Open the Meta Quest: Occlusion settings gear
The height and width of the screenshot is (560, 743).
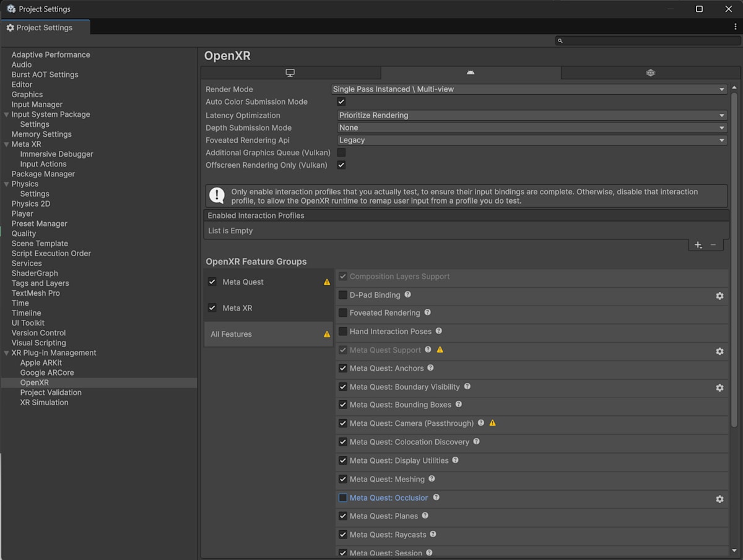coord(719,499)
